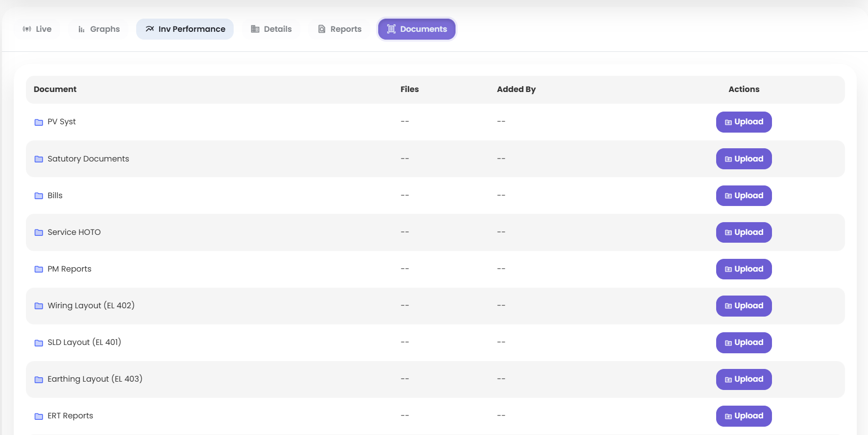Click the PM Reports folder icon
This screenshot has width=868, height=435.
pyautogui.click(x=39, y=269)
